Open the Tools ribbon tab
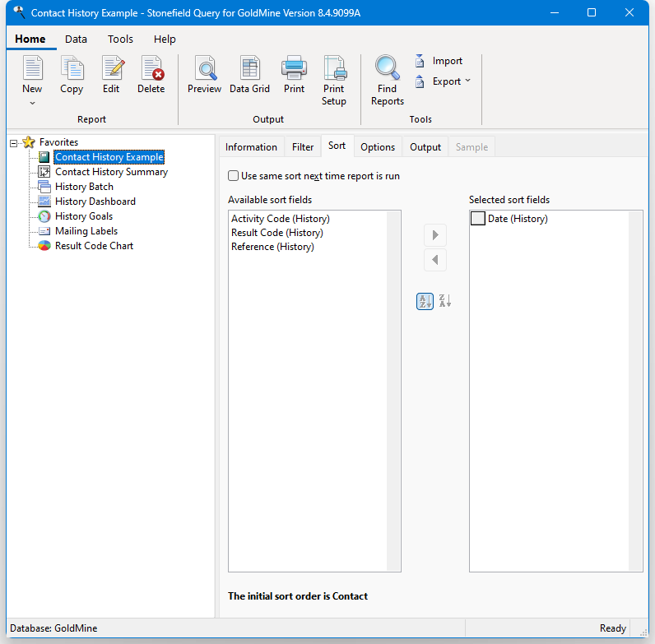Image resolution: width=655 pixels, height=644 pixels. click(120, 39)
